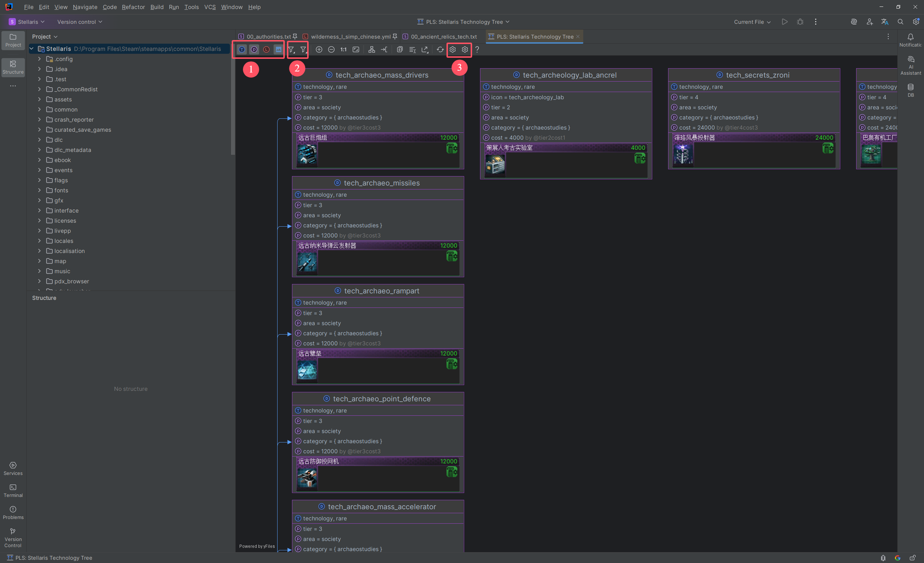This screenshot has height=563, width=924.
Task: Open filter icon beside the image toggle
Action: pyautogui.click(x=291, y=49)
